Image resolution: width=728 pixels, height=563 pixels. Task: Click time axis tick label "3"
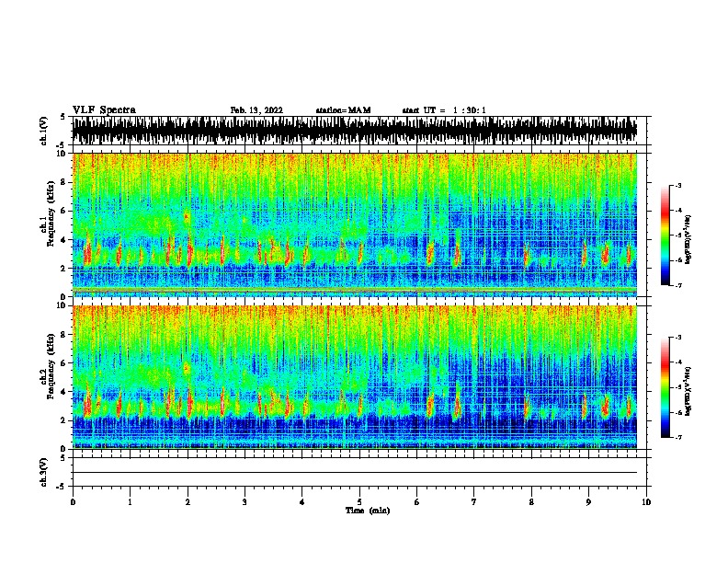[x=245, y=502]
